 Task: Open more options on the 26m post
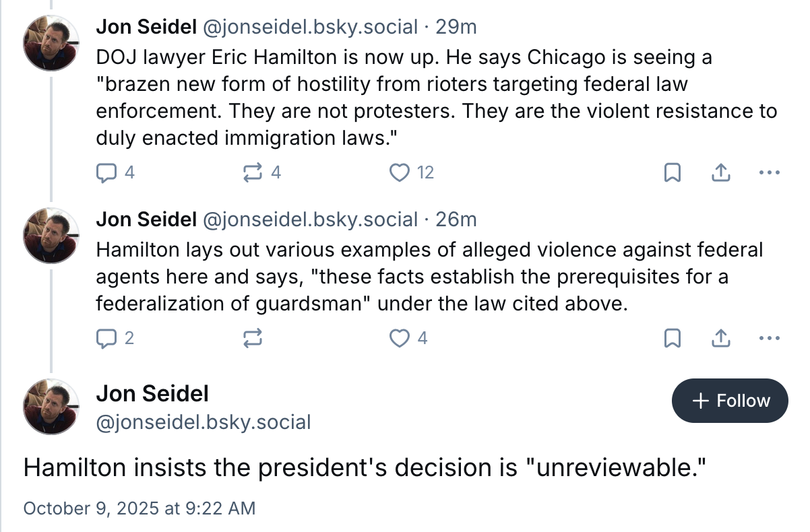[768, 337]
